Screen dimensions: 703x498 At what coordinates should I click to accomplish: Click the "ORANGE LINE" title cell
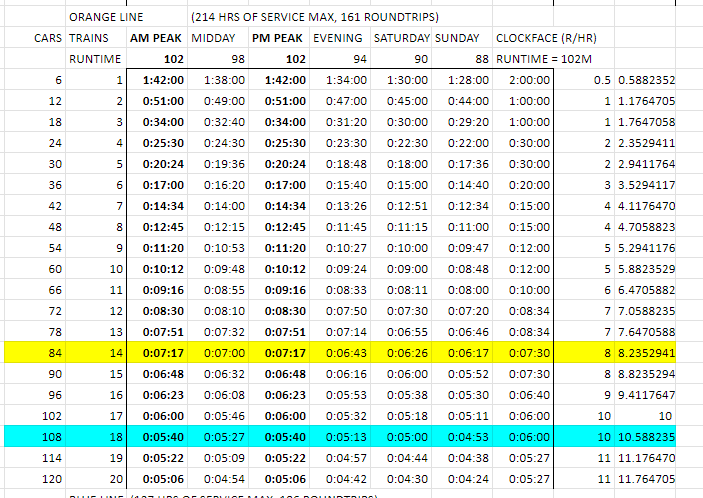pos(106,17)
